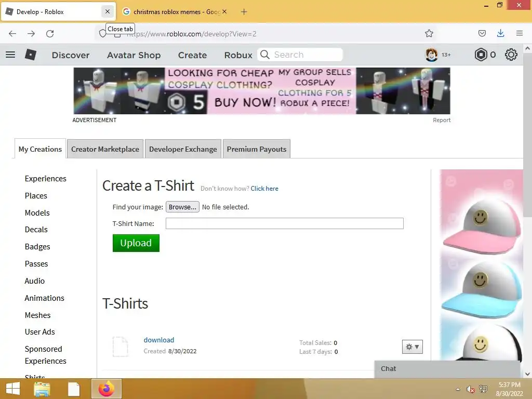Click the taskbar clock showing 5:37 PM
532x399 pixels.
point(509,389)
